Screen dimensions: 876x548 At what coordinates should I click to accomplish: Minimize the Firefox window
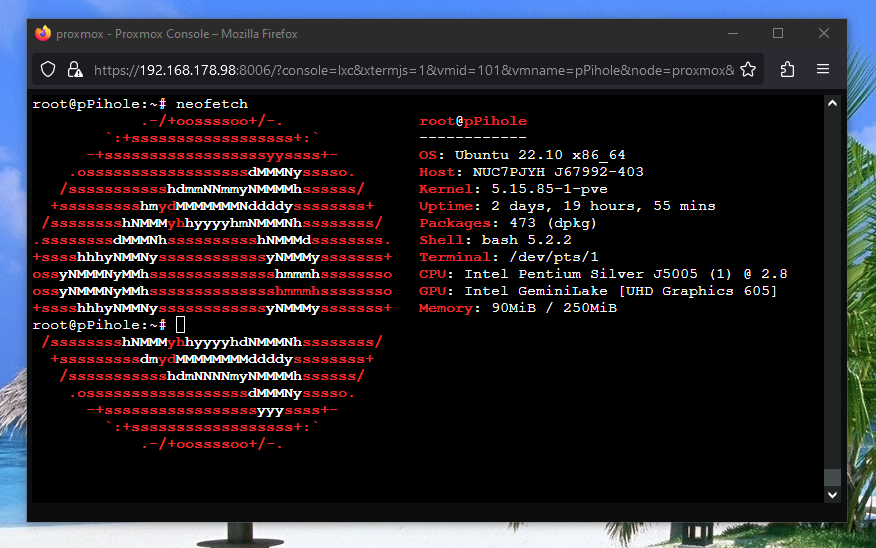[733, 34]
